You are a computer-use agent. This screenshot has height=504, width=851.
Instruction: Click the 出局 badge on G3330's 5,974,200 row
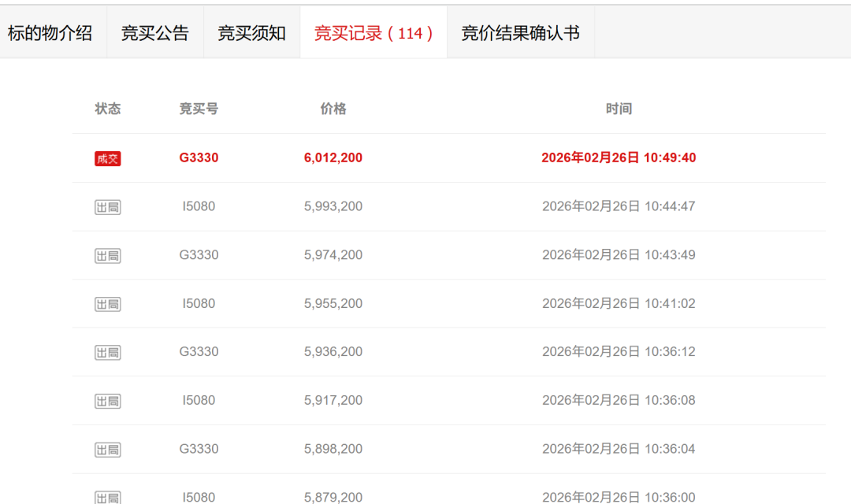pos(107,255)
